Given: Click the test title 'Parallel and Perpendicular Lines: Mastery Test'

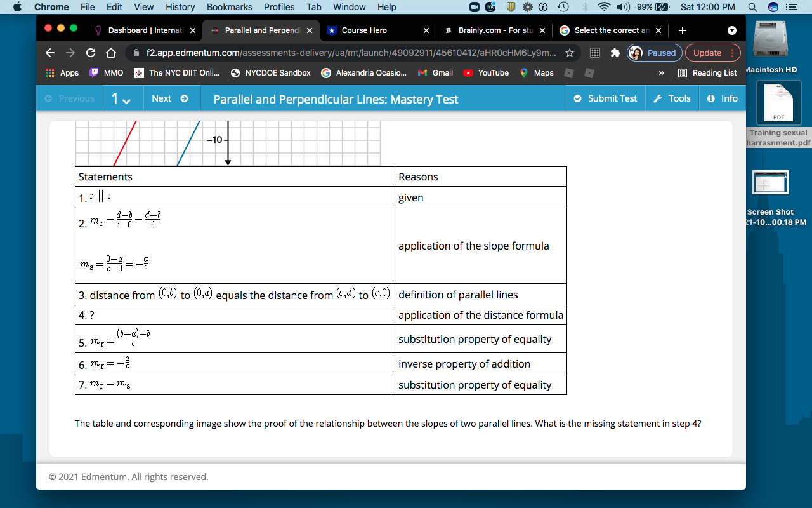Looking at the screenshot, I should pos(336,99).
